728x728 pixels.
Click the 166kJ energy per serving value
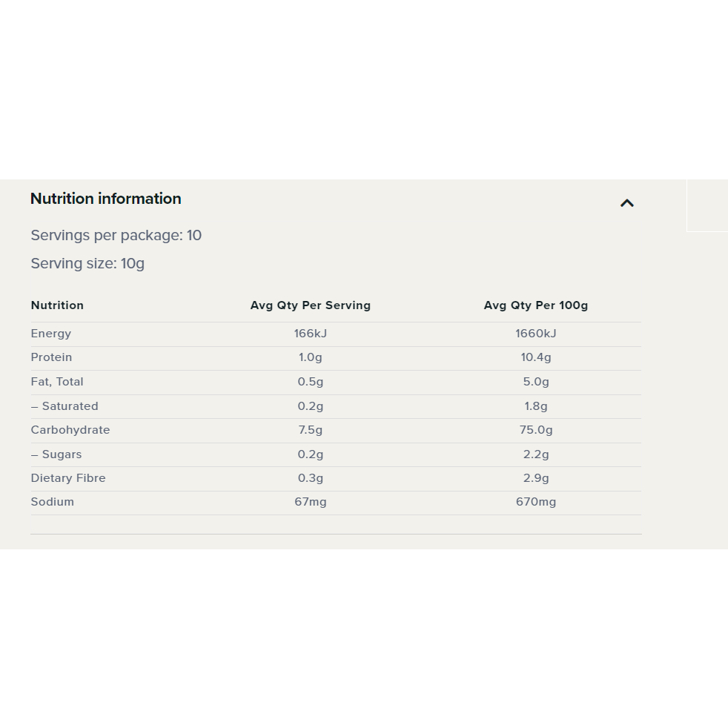click(311, 334)
